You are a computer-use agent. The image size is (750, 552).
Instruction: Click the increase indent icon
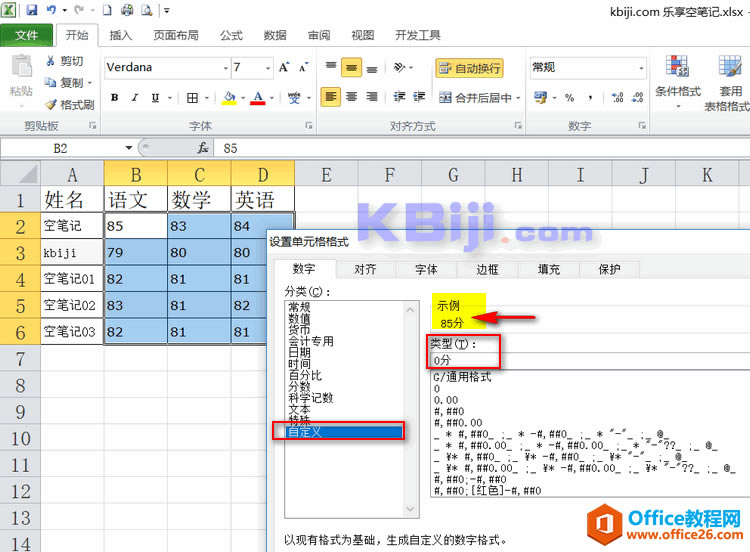[x=419, y=97]
